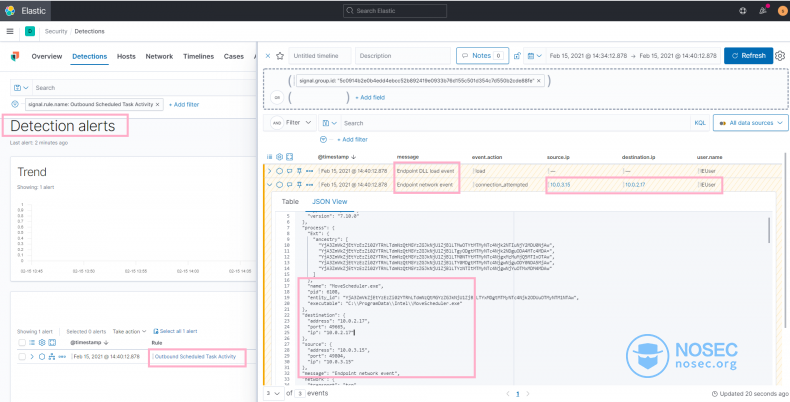Viewport: 790px width, 402px height.
Task: Open timeline saved query dropdown
Action: pyautogui.click(x=330, y=123)
